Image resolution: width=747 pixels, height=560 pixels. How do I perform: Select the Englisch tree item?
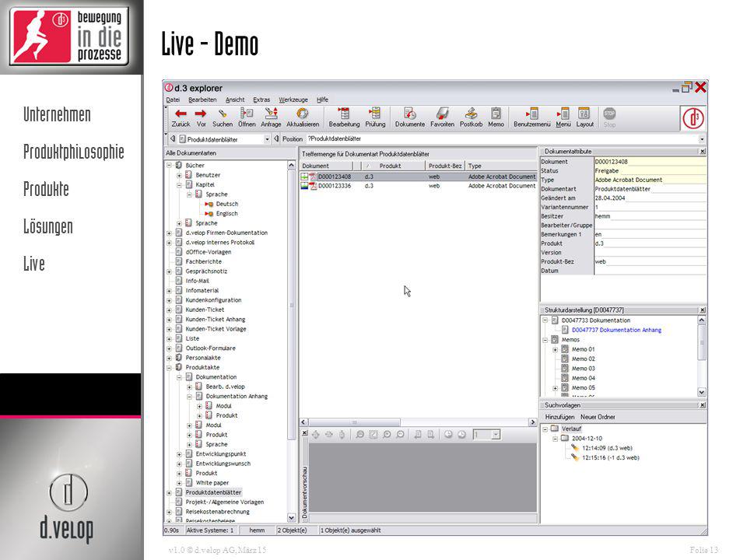point(226,214)
